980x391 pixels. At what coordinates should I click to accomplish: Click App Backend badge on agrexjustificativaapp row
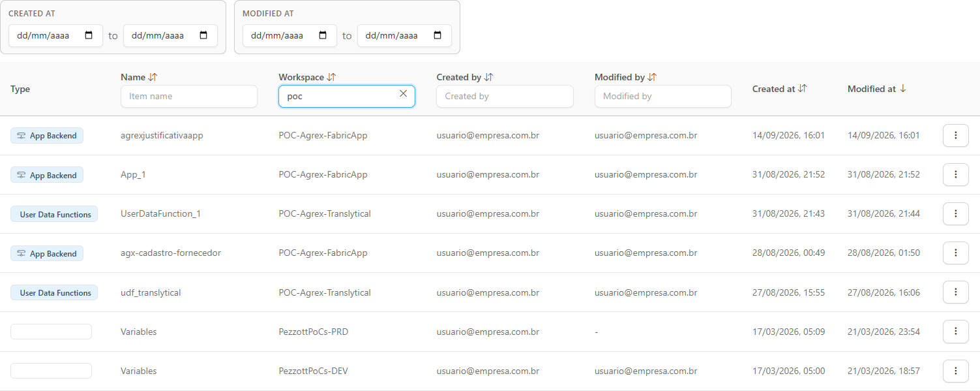(47, 136)
